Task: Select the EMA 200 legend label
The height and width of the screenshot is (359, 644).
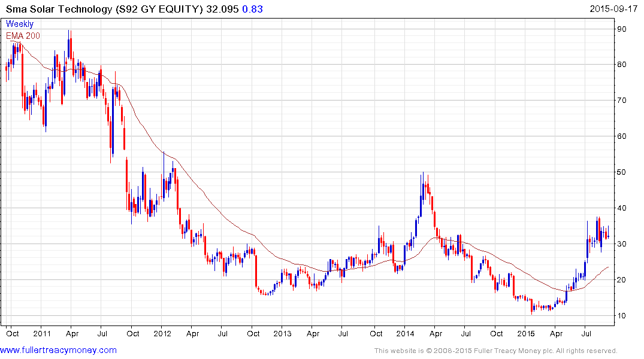Action: click(x=23, y=36)
